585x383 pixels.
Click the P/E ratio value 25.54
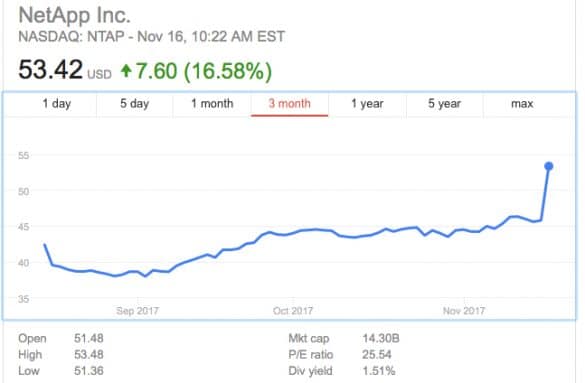(377, 354)
